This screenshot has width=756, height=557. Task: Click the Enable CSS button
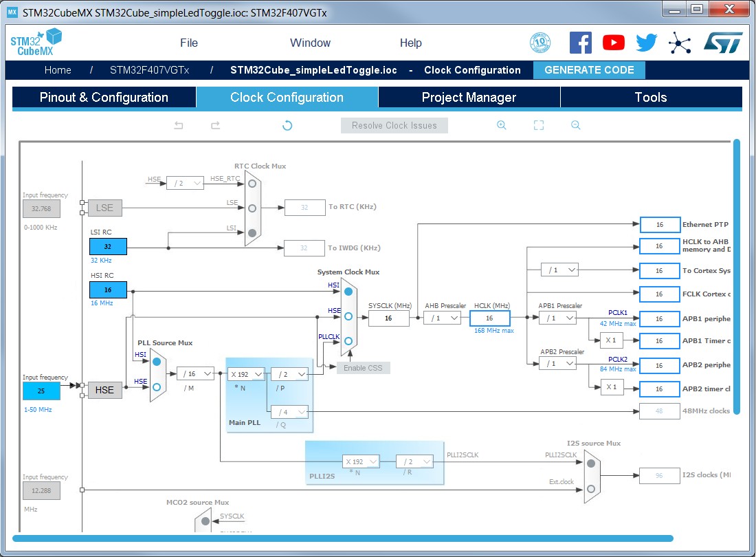click(x=363, y=368)
